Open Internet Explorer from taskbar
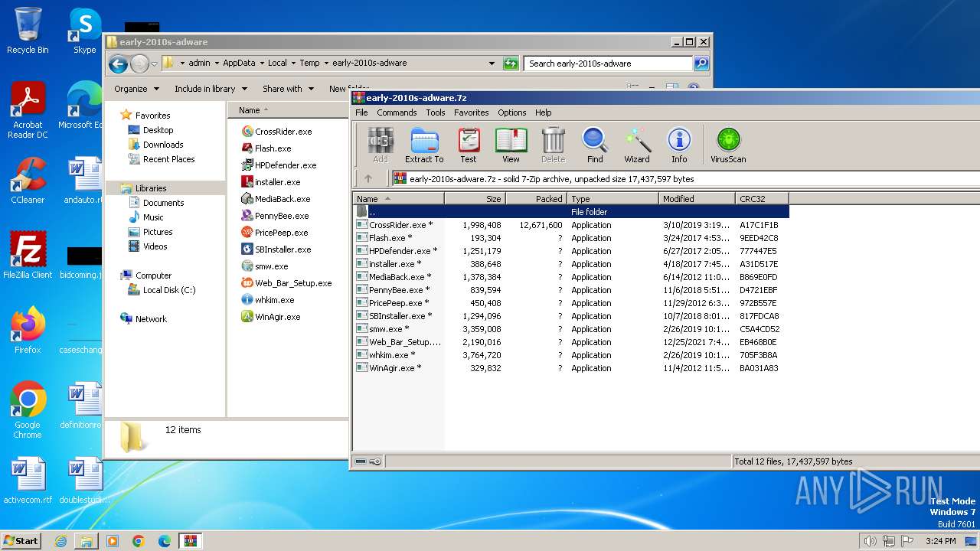Viewport: 980px width, 551px height. [60, 541]
